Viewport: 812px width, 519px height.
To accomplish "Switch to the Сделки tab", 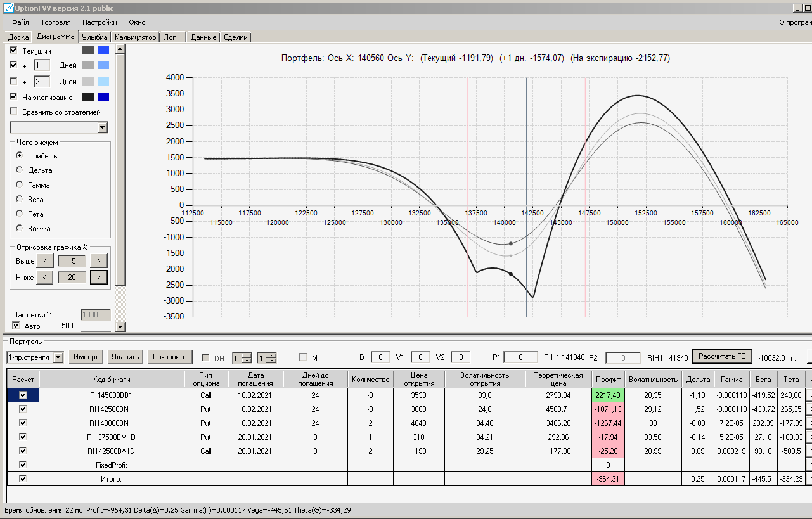I will tap(236, 37).
